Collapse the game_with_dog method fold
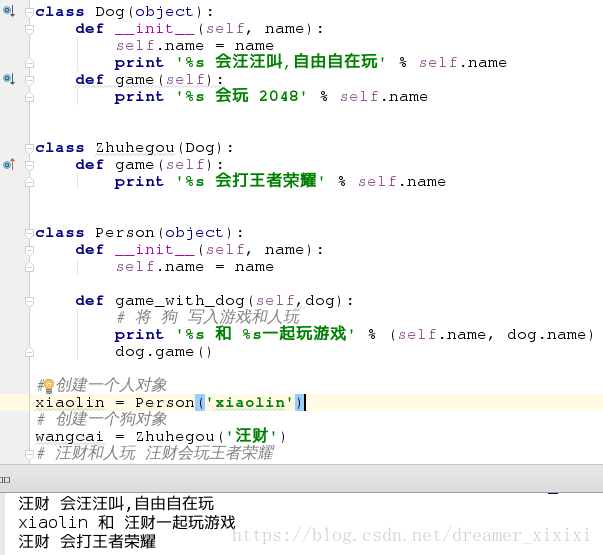Image resolution: width=603 pixels, height=555 pixels. 29,301
